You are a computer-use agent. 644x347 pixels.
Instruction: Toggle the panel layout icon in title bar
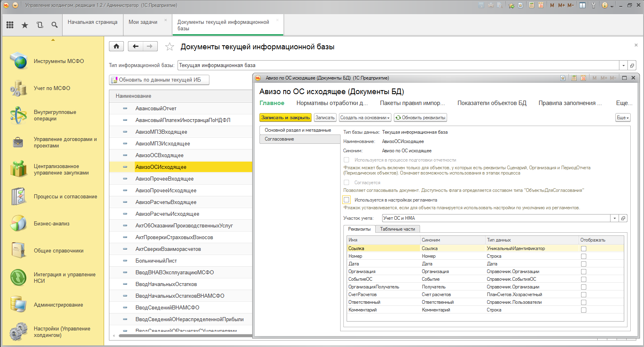coord(582,5)
